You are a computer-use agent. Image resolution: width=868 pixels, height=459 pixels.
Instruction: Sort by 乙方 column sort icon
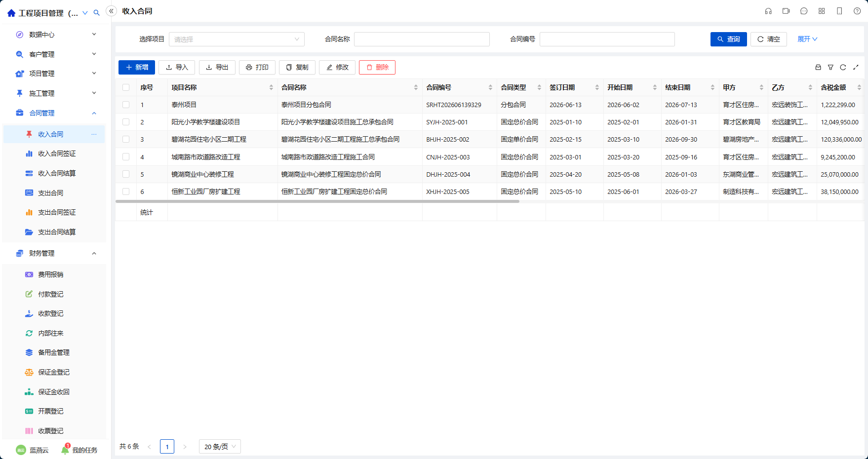[810, 87]
